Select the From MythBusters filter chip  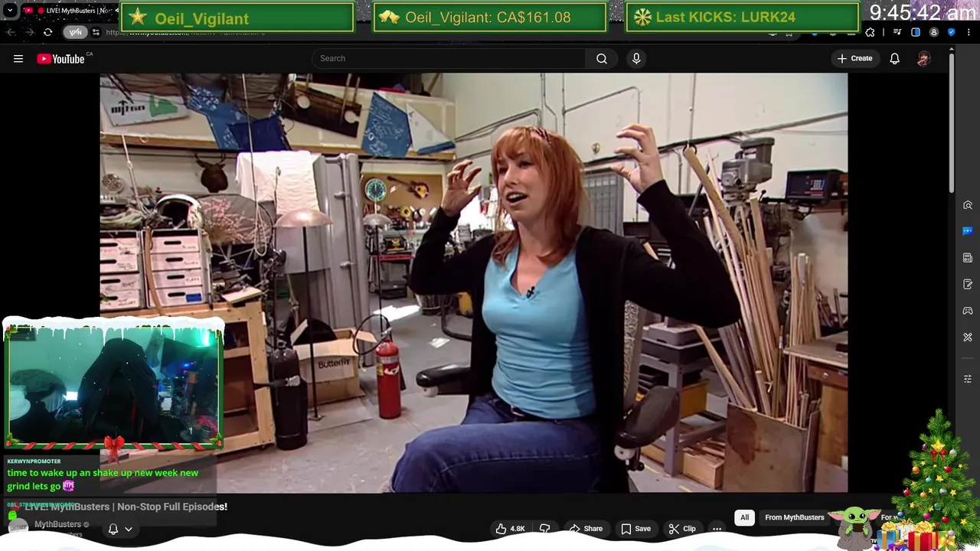[x=794, y=517]
